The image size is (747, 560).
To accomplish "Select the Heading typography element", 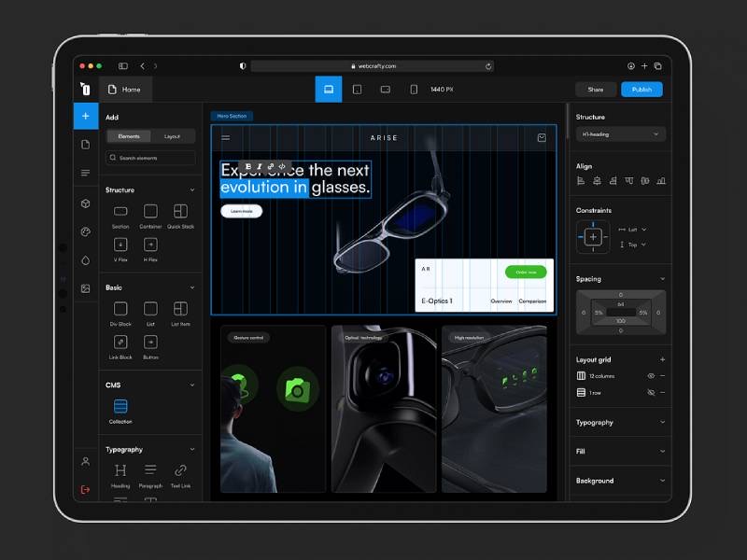I will coord(120,475).
